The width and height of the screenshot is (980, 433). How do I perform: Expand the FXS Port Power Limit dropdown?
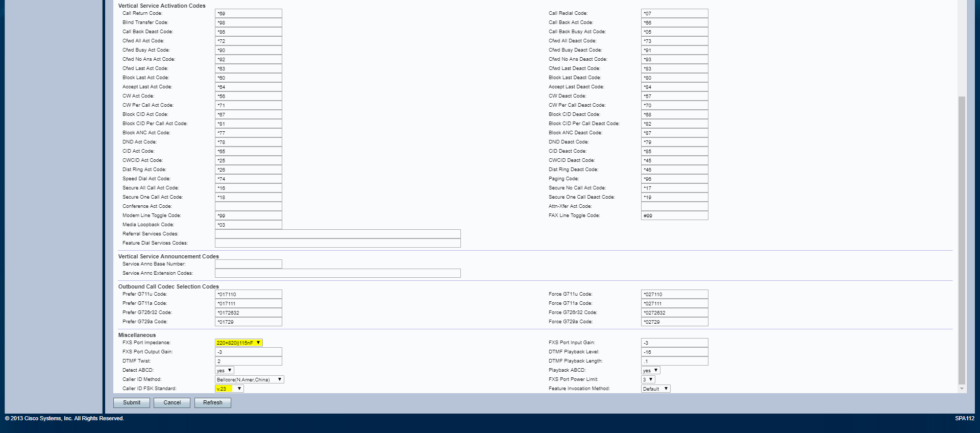pyautogui.click(x=648, y=379)
